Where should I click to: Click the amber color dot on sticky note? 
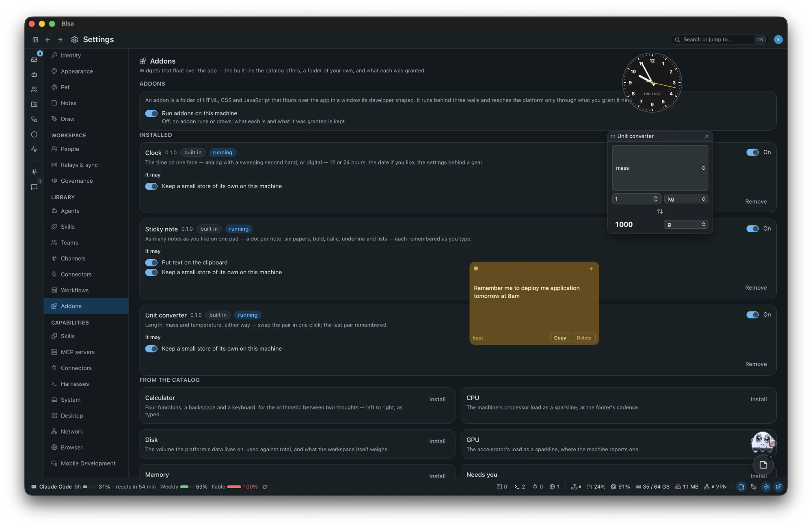(476, 268)
